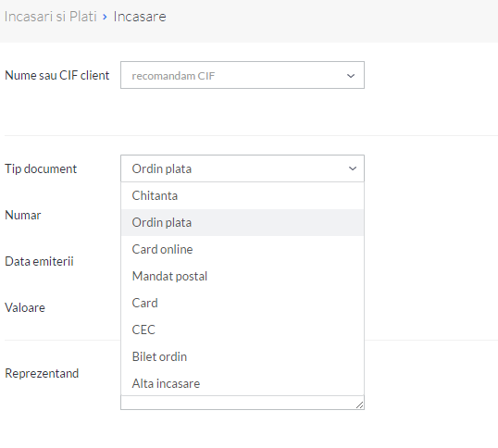Screen dimensions: 498x448
Task: Select the Card option
Action: pyautogui.click(x=242, y=303)
